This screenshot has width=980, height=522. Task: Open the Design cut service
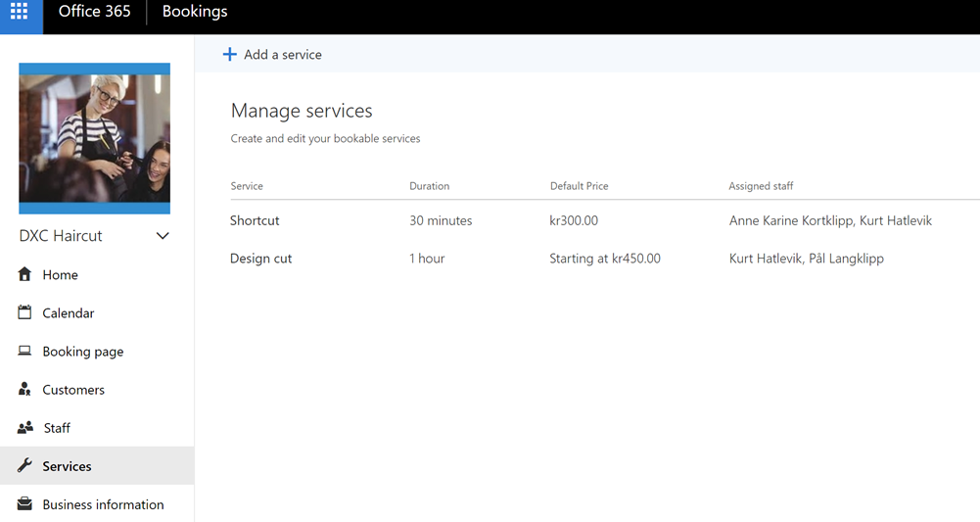[260, 259]
